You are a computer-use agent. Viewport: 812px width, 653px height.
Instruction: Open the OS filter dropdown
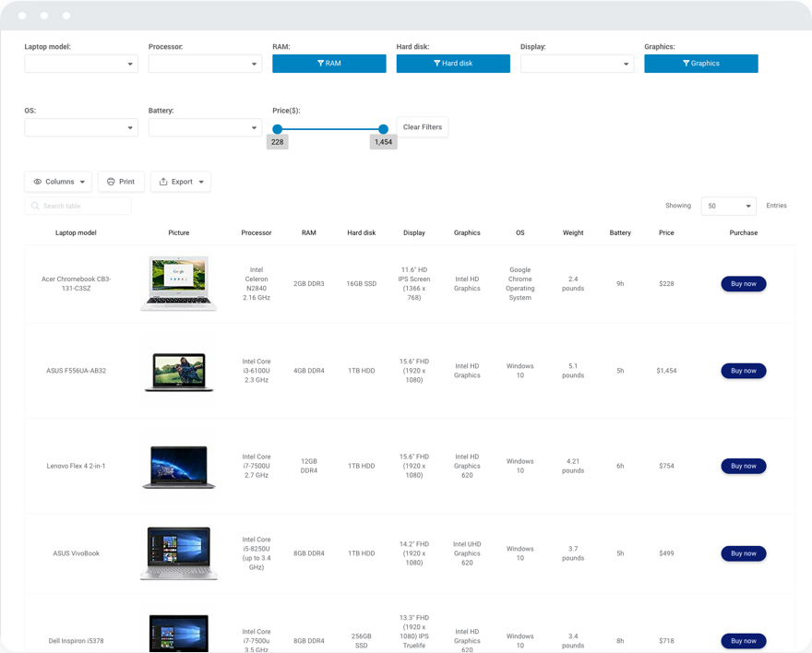[x=81, y=127]
